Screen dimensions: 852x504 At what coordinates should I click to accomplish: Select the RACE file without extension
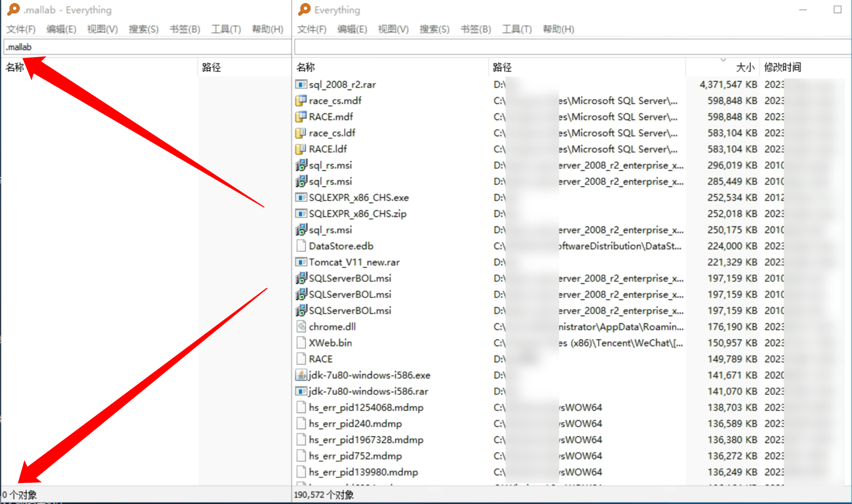321,359
